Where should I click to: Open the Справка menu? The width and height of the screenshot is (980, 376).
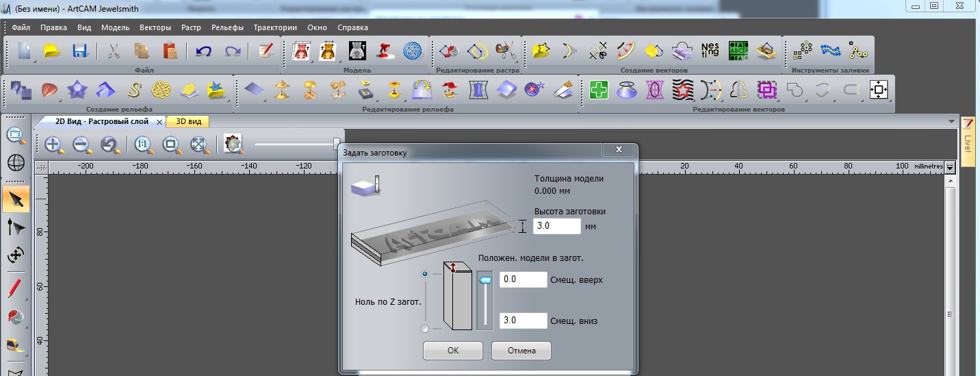[353, 27]
